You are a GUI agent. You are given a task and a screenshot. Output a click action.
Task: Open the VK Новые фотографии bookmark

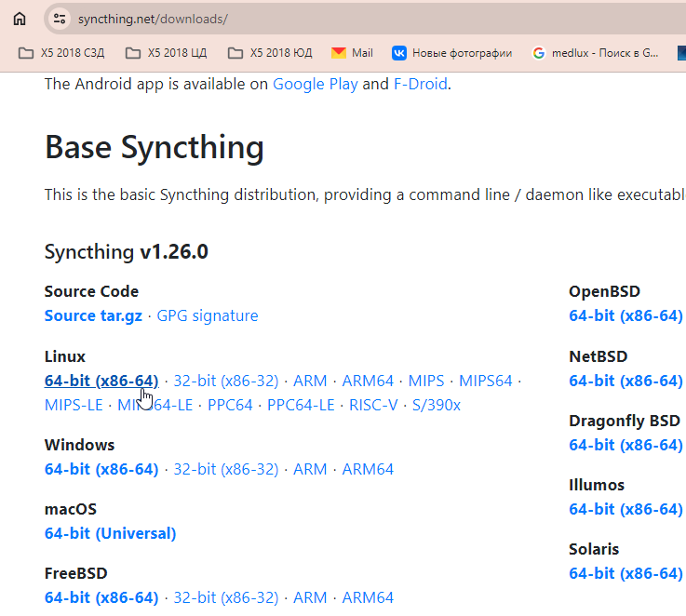(x=452, y=53)
